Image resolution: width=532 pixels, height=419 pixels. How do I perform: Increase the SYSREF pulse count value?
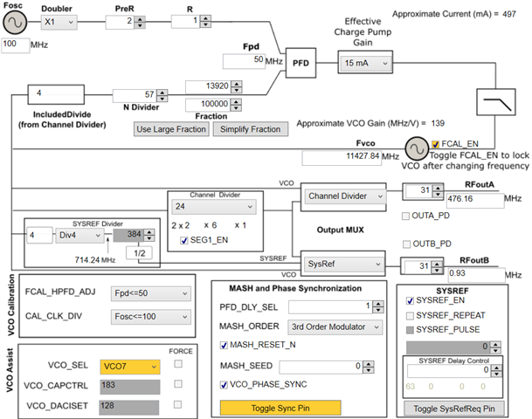[496, 345]
